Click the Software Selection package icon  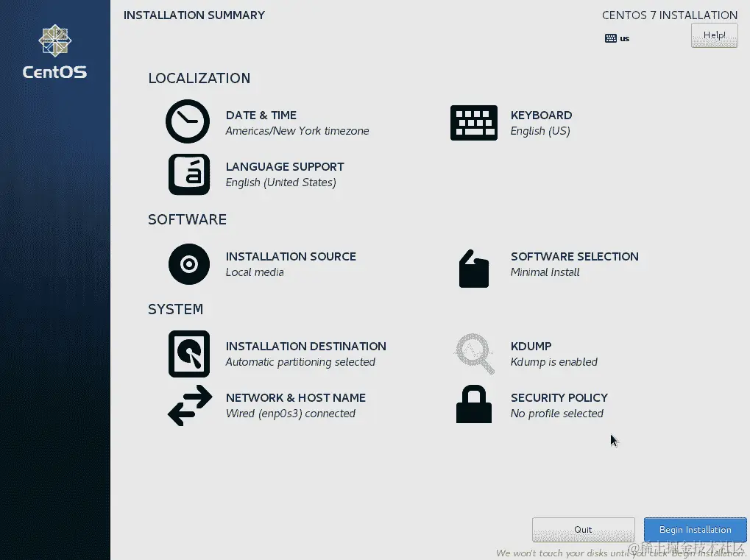point(473,269)
